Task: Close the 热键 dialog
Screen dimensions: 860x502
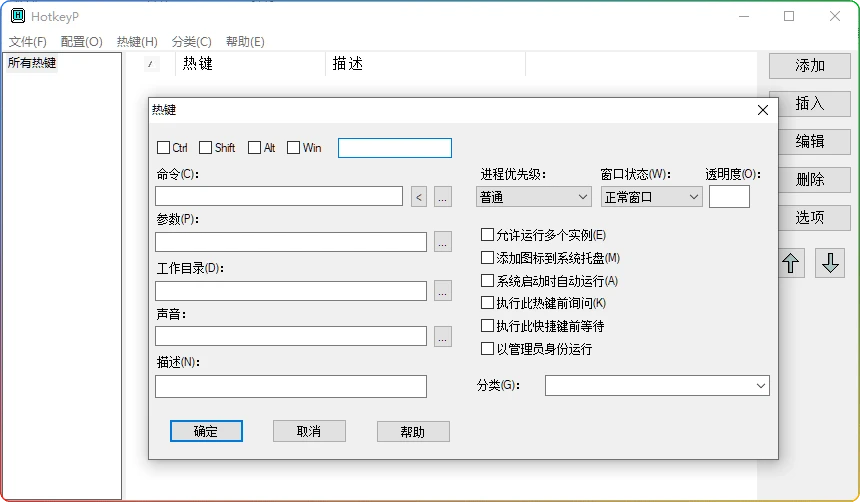Action: coord(762,110)
